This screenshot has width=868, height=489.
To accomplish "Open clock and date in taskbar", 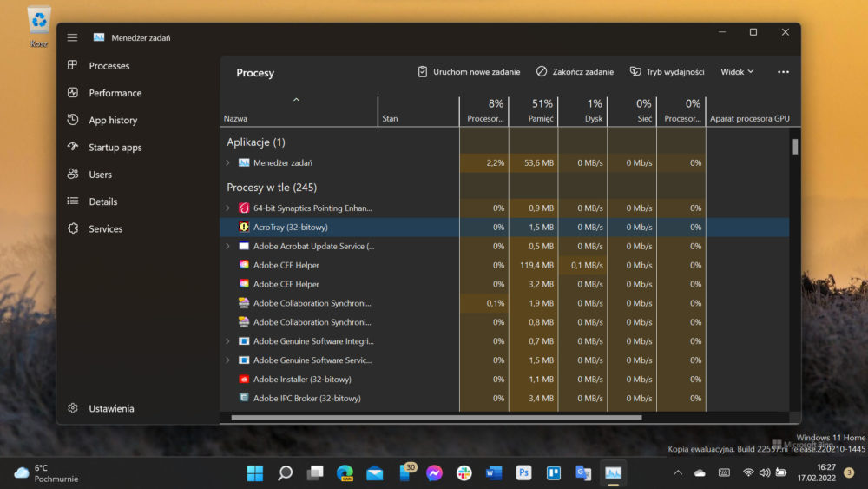I will point(817,473).
